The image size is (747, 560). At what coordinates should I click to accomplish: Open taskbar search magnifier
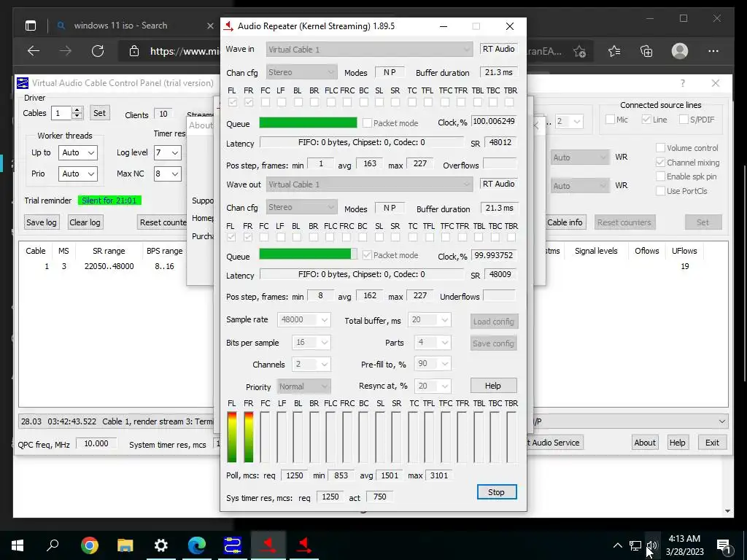(53, 545)
